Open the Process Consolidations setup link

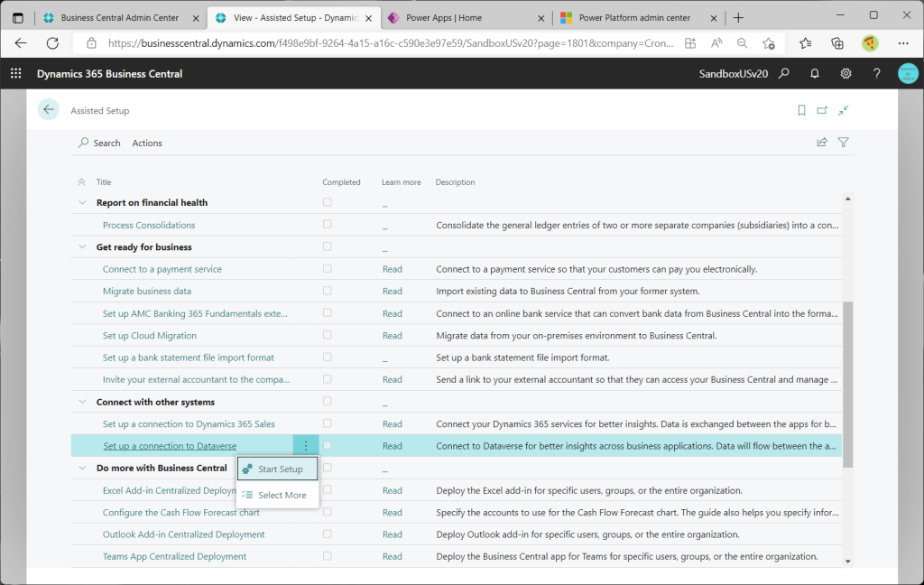point(149,225)
